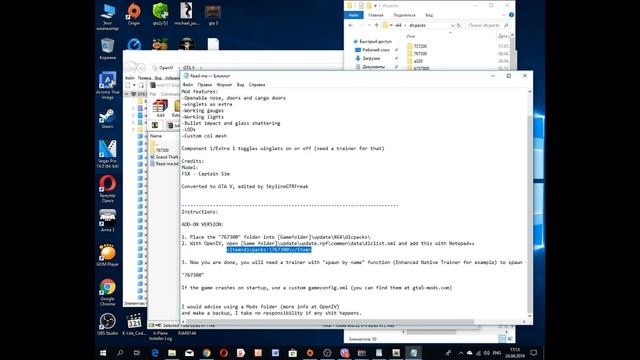Click the highlighted dlcpacks item line
Screen dimensions: 640x360
(x=269, y=250)
